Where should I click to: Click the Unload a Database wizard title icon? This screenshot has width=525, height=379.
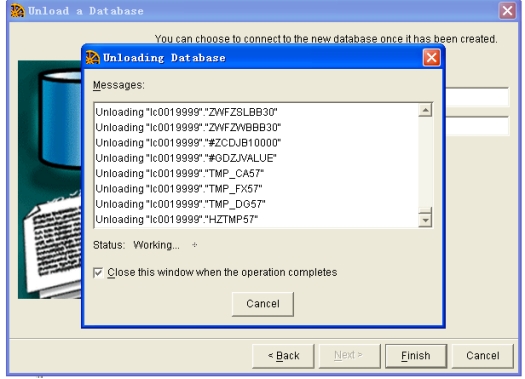point(17,11)
